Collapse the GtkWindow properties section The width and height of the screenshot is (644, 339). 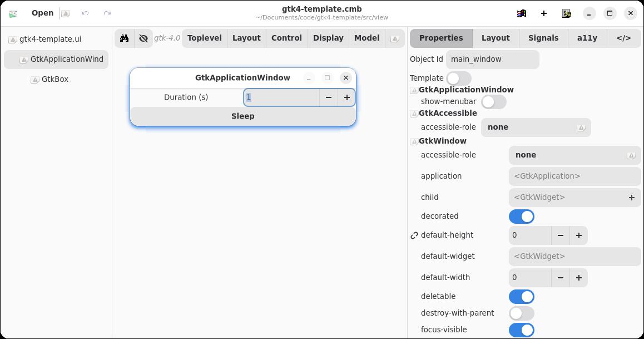coord(414,141)
